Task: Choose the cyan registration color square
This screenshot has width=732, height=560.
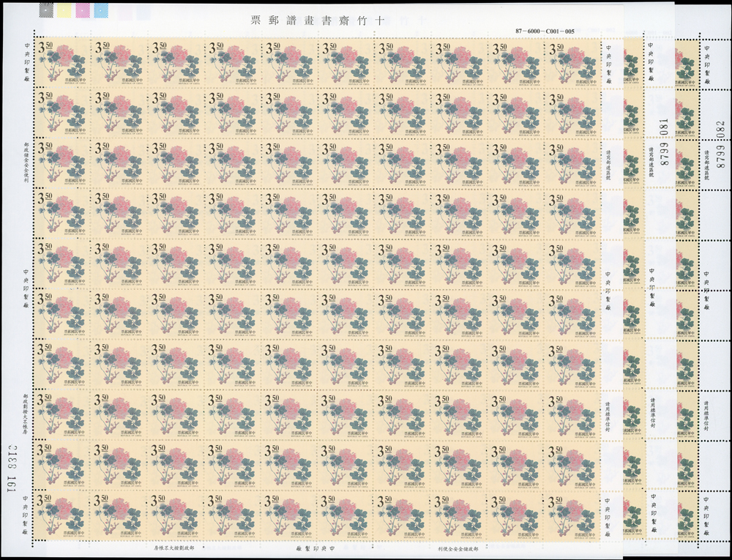Action: click(x=101, y=10)
